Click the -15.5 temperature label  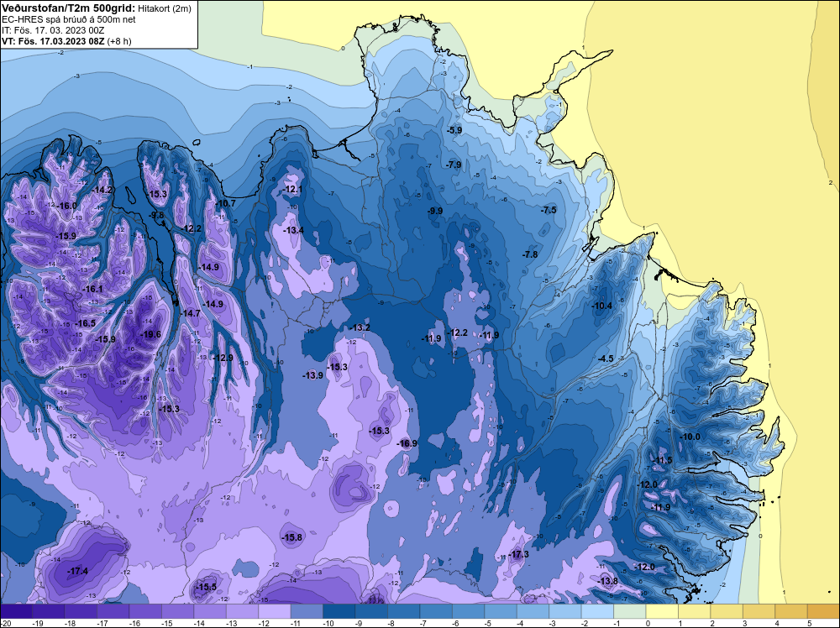tap(207, 587)
